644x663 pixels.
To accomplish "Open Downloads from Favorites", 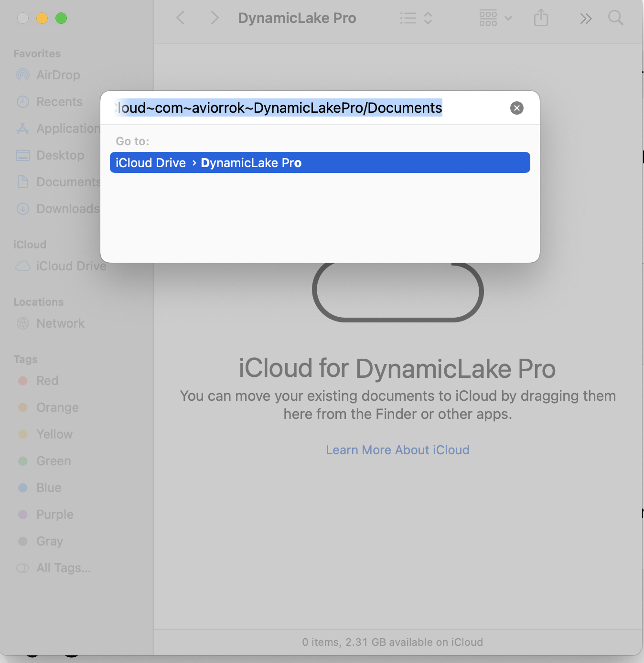I will coord(68,209).
